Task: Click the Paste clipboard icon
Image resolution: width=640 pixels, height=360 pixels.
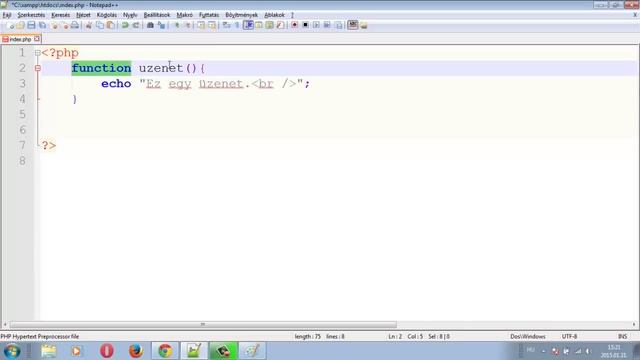Action: 111,25
